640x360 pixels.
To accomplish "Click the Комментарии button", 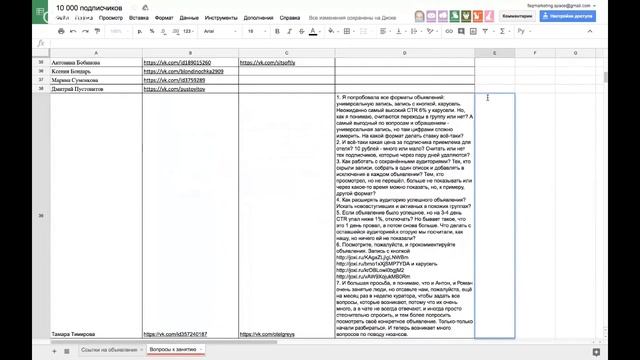I will point(517,16).
